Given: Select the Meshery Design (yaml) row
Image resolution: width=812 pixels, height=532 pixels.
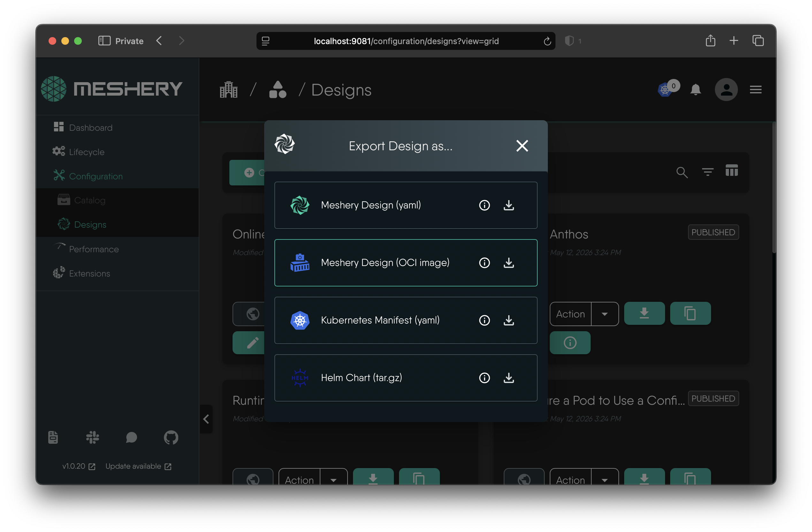Looking at the screenshot, I should tap(406, 205).
